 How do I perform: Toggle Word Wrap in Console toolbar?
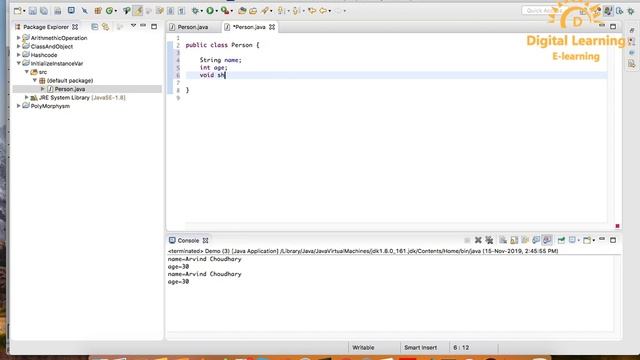coord(525,240)
